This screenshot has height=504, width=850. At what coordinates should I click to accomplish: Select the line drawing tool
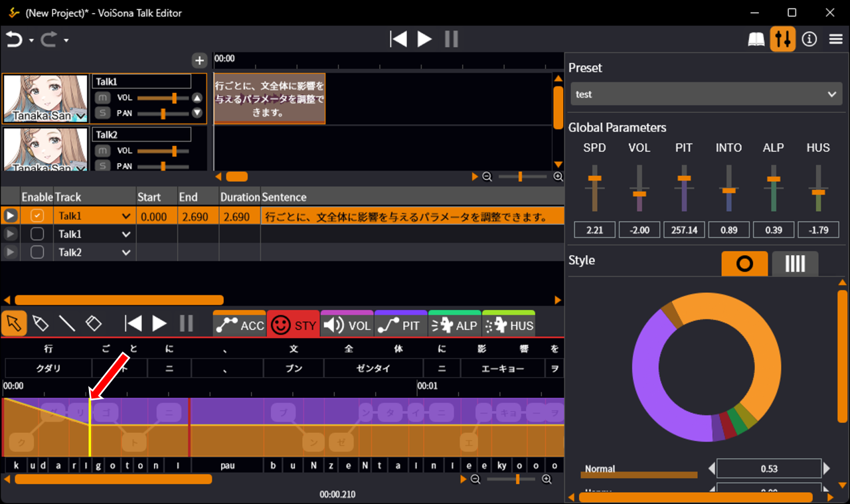pos(66,323)
